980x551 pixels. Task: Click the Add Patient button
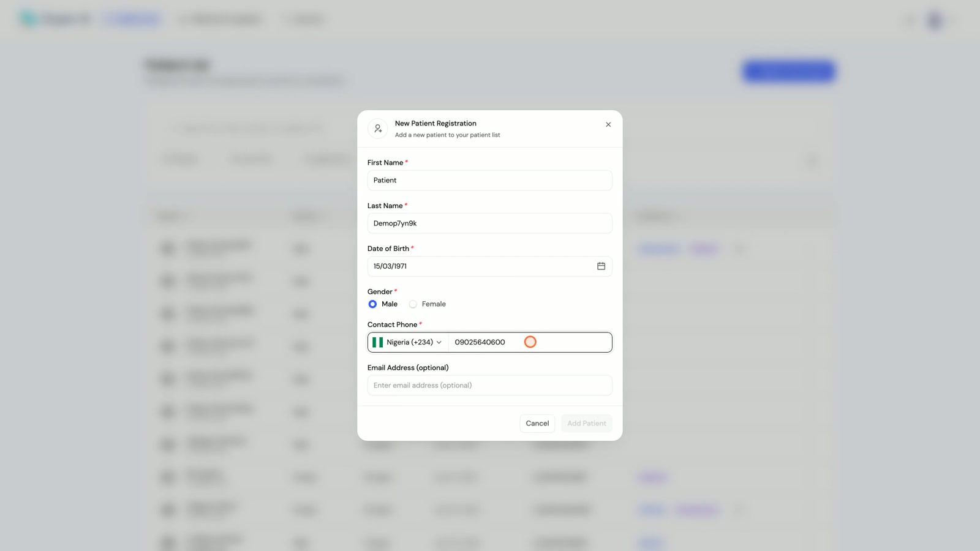[586, 424]
